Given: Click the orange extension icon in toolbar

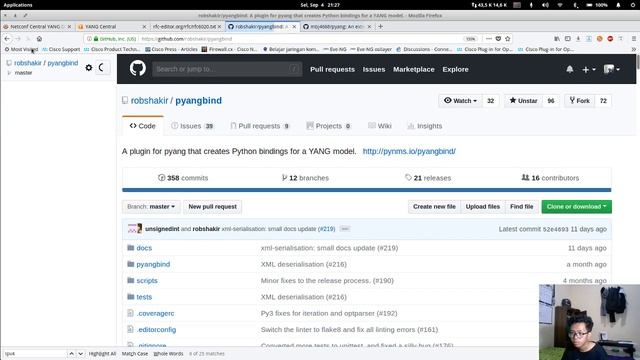Looking at the screenshot, I should (599, 38).
